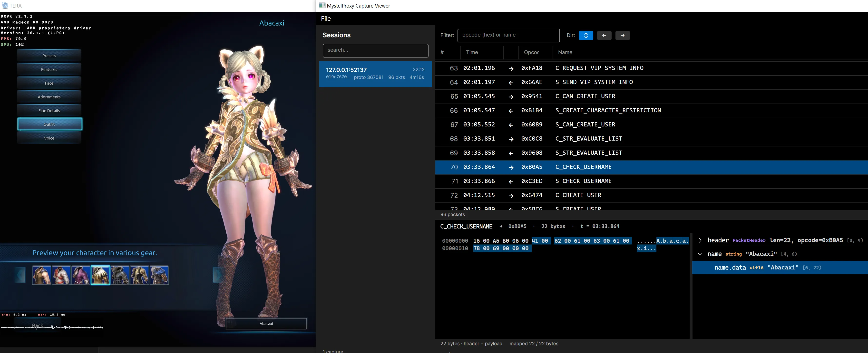Select packet 68 C_STR_EVALUATE_LIST

[x=651, y=139]
